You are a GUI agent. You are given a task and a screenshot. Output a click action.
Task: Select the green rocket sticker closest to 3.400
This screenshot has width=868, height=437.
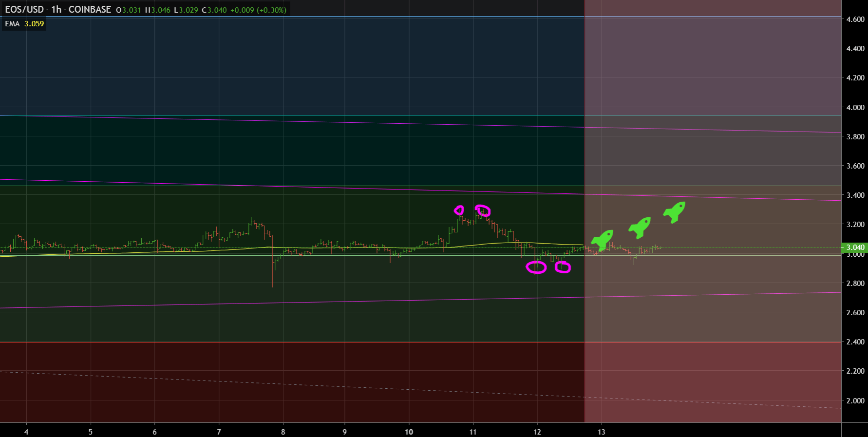click(x=674, y=212)
